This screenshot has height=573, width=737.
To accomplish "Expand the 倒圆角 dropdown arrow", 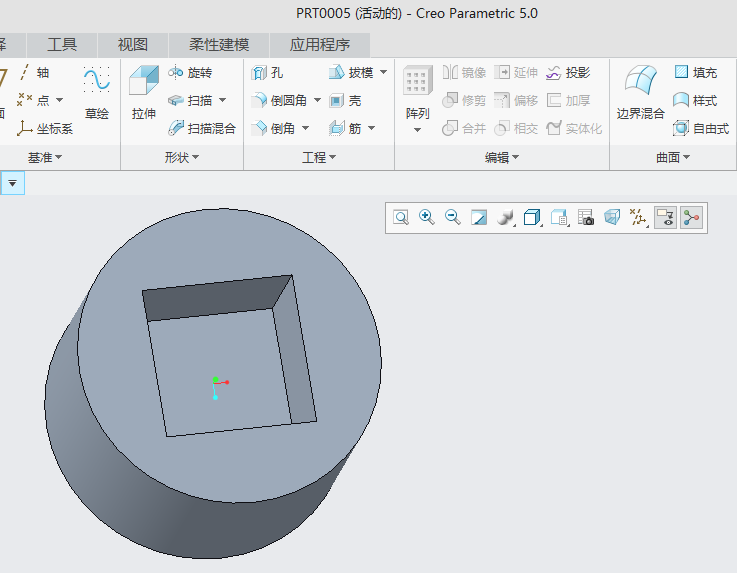I will pos(317,101).
